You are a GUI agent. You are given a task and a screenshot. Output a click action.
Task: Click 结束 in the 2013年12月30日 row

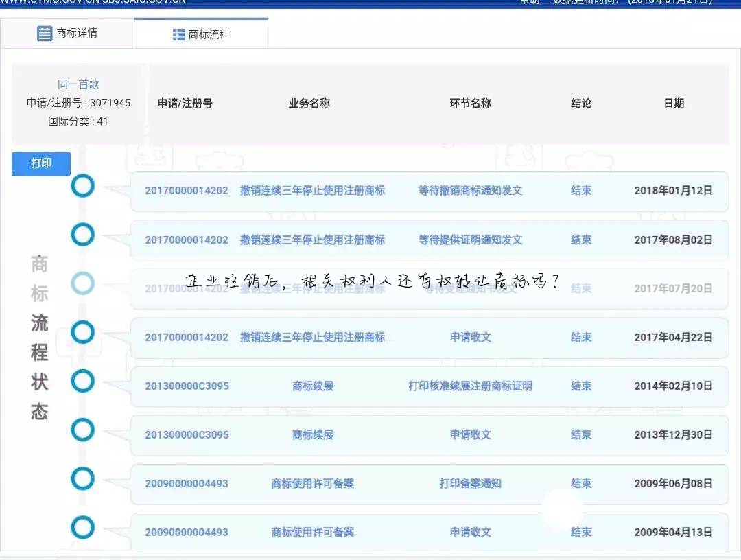pyautogui.click(x=581, y=435)
